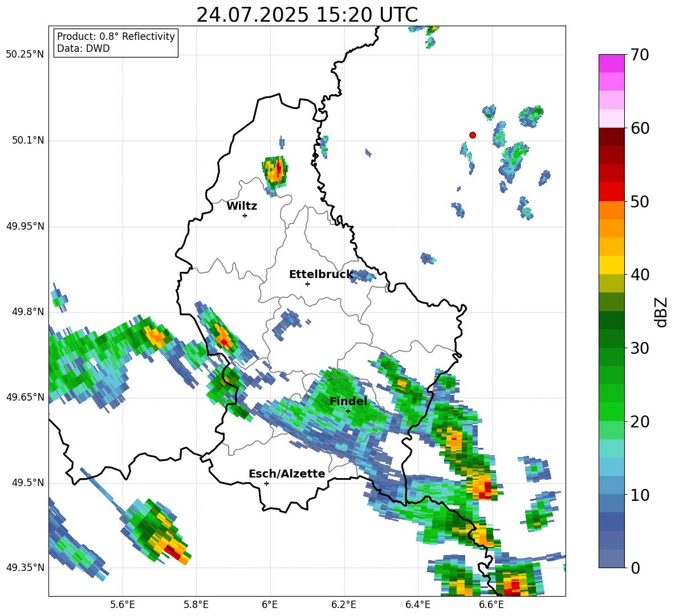
Task: Click the Esch/Alzette city label
Action: coord(287,474)
